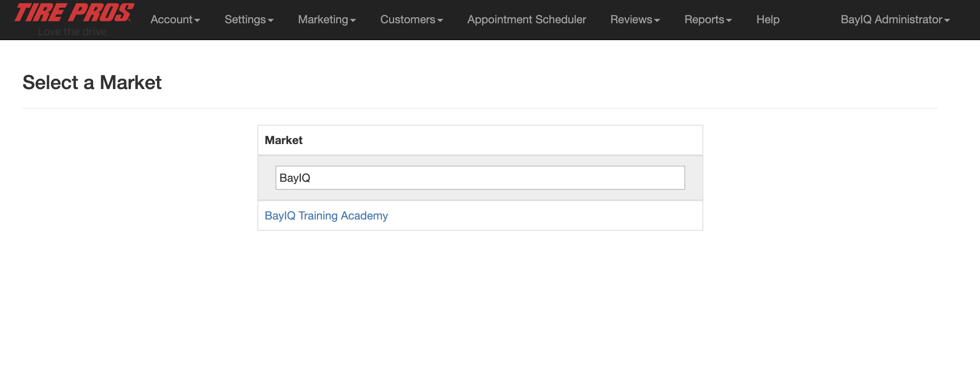This screenshot has height=382, width=980.
Task: Expand the Settings dropdown
Action: (249, 19)
